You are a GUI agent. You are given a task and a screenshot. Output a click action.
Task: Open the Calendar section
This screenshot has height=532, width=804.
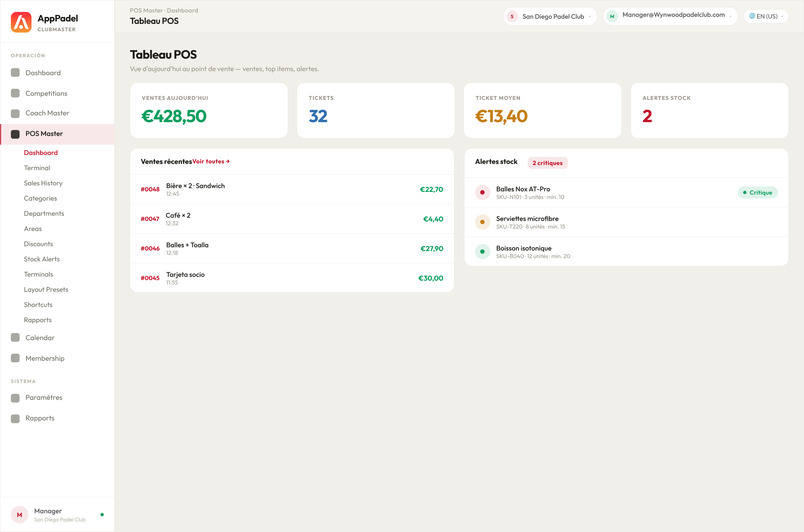pyautogui.click(x=57, y=338)
